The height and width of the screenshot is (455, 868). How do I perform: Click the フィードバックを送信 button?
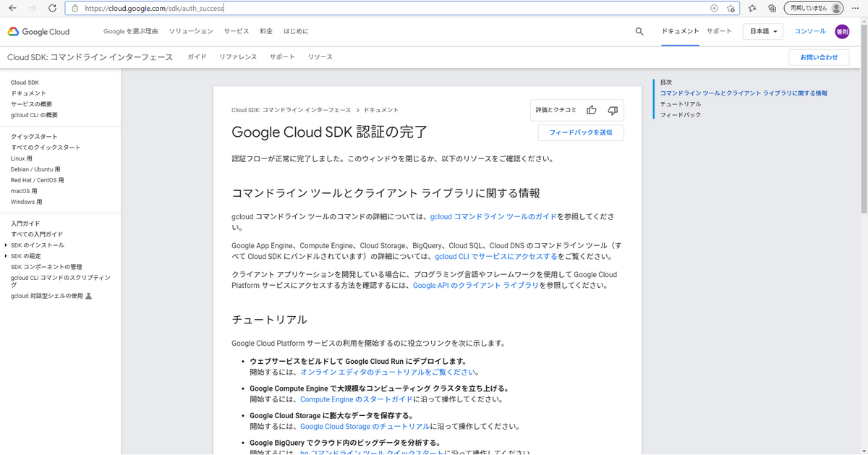point(581,132)
